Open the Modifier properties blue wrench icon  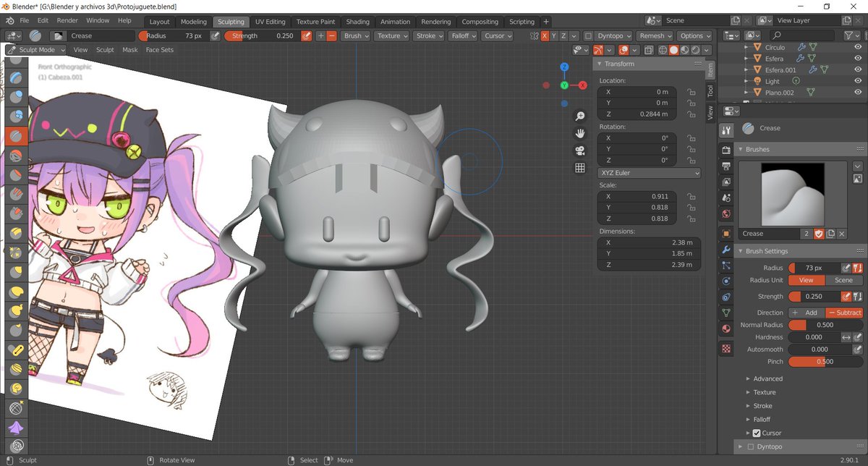pyautogui.click(x=727, y=249)
